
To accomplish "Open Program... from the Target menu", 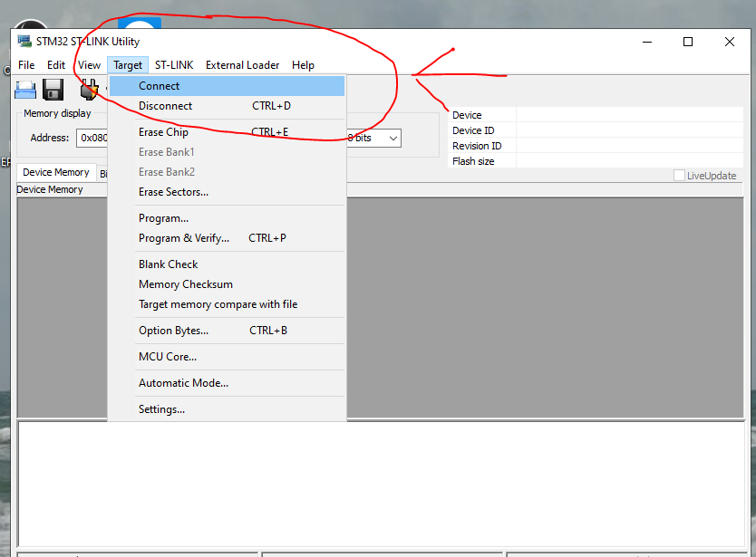I will (163, 218).
